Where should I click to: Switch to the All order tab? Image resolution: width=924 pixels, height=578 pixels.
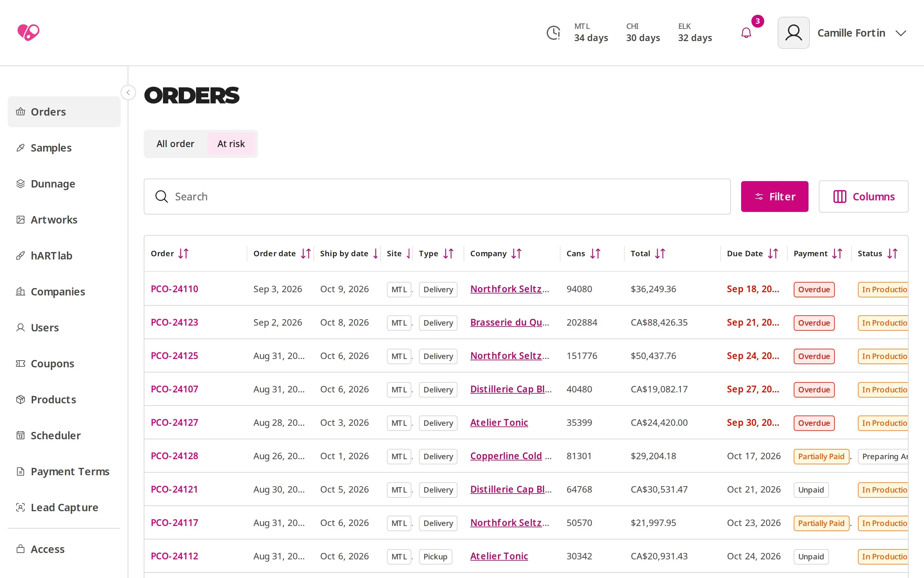(x=175, y=144)
